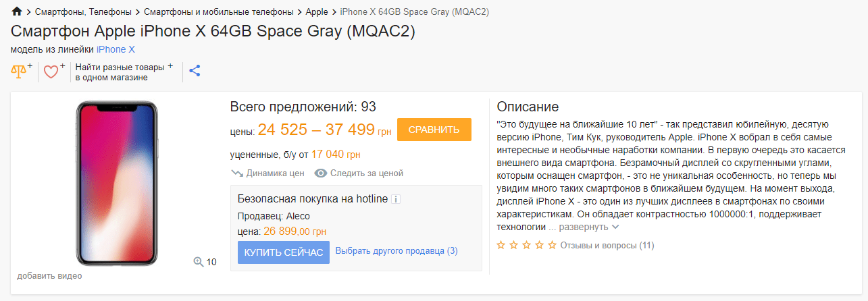Screen dimensions: 868x301
Task: Click the five-star rating row
Action: click(x=527, y=245)
